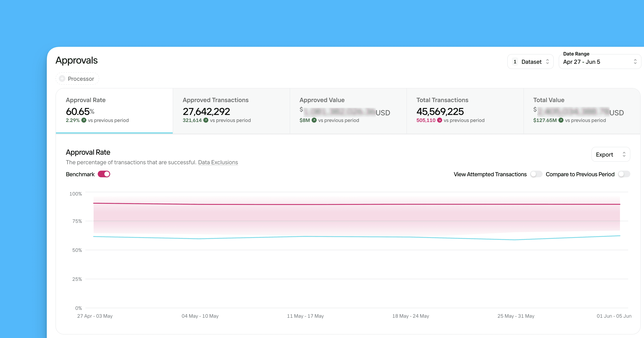Open the Date Range selector
The width and height of the screenshot is (644, 338).
pyautogui.click(x=600, y=62)
